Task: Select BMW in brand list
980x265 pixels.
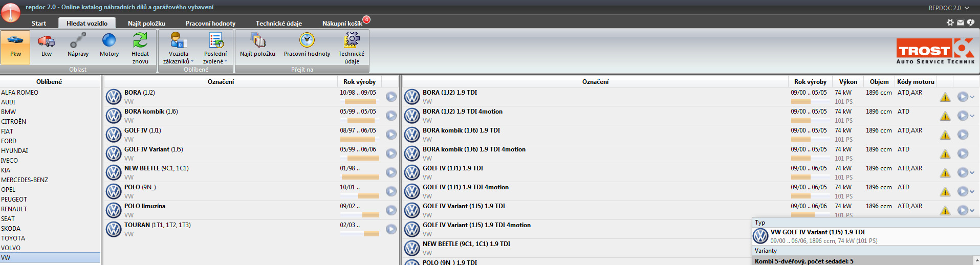Action: pyautogui.click(x=50, y=112)
